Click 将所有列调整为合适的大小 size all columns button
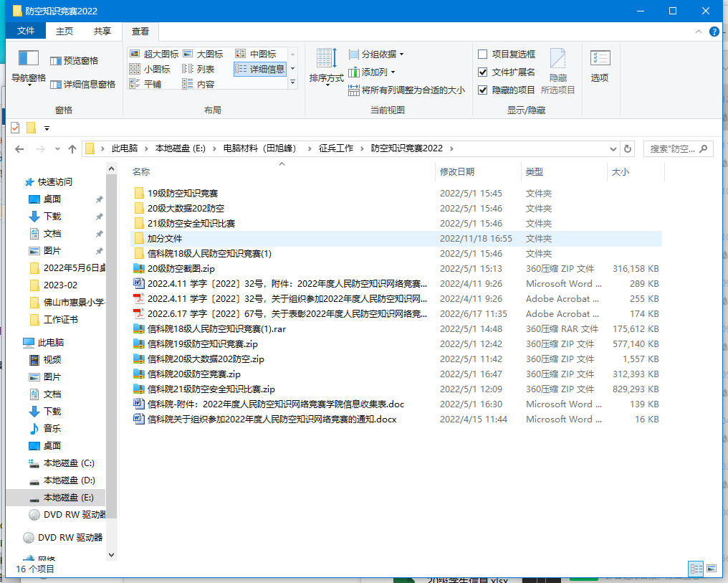Screen dimensions: 728x583 [406, 90]
